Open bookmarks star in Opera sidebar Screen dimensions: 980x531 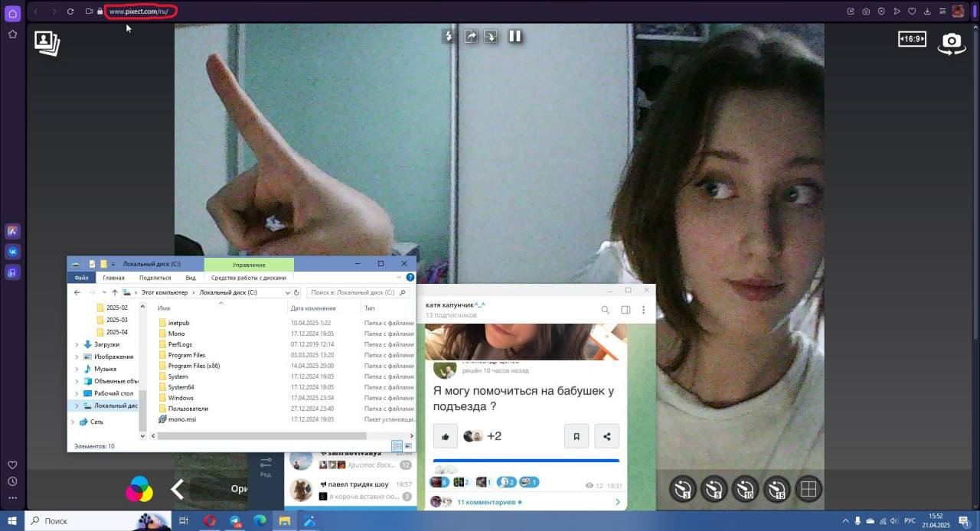[12, 34]
